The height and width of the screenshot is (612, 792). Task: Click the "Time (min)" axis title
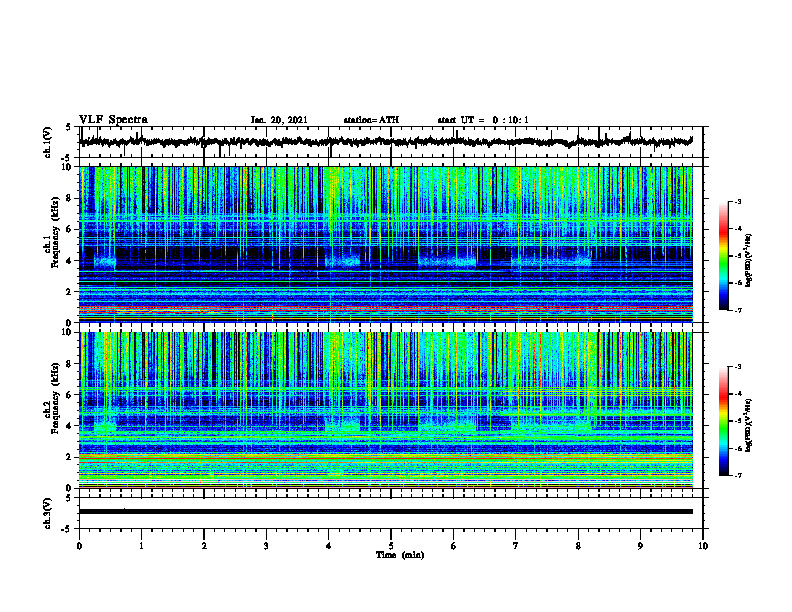click(x=400, y=555)
